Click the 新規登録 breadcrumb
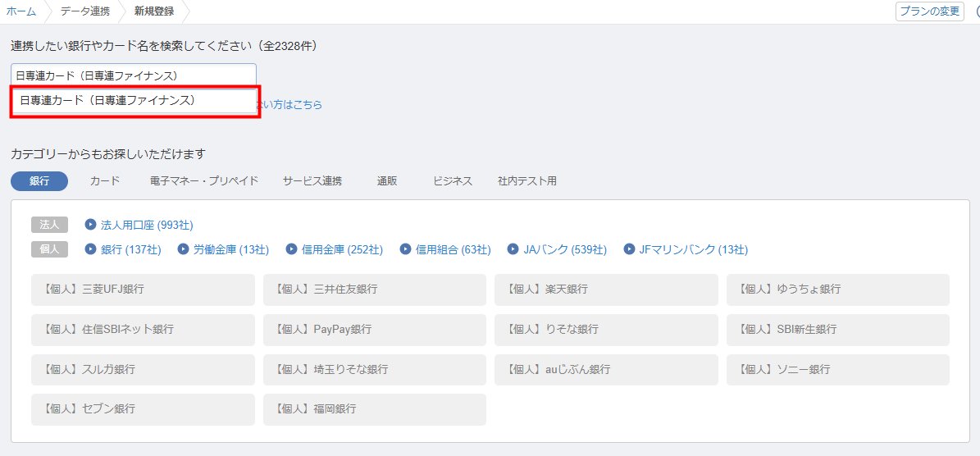The image size is (980, 456). [x=154, y=11]
